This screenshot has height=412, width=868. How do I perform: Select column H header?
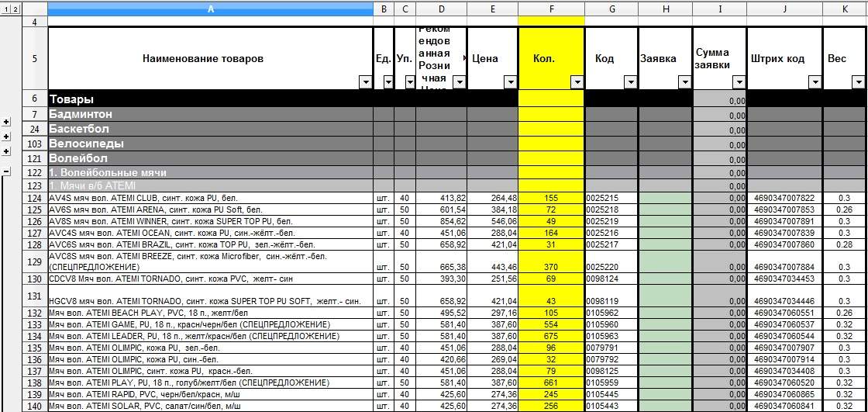pyautogui.click(x=666, y=9)
